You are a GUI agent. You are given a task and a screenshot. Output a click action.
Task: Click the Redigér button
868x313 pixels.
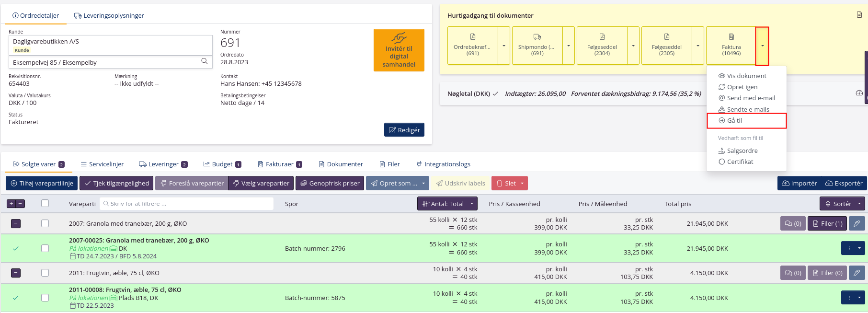point(404,130)
